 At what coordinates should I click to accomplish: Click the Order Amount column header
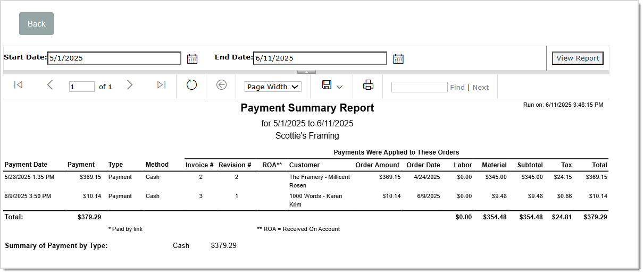point(378,165)
